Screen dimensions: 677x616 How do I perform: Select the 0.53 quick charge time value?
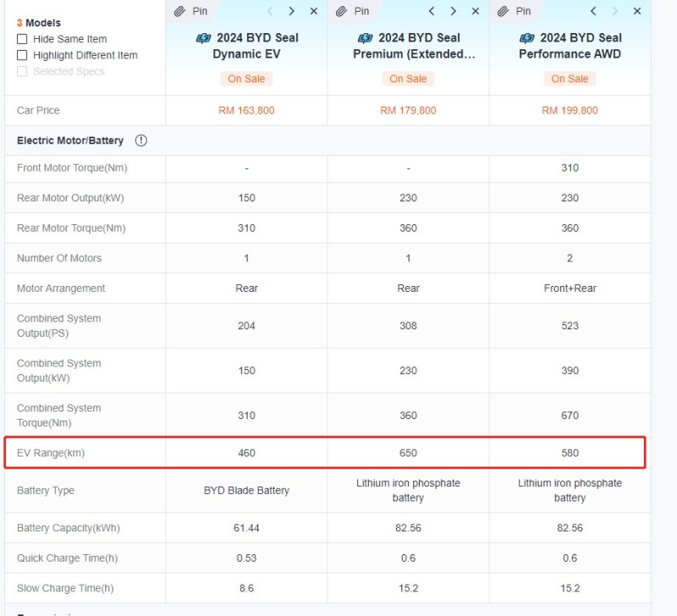coord(246,558)
